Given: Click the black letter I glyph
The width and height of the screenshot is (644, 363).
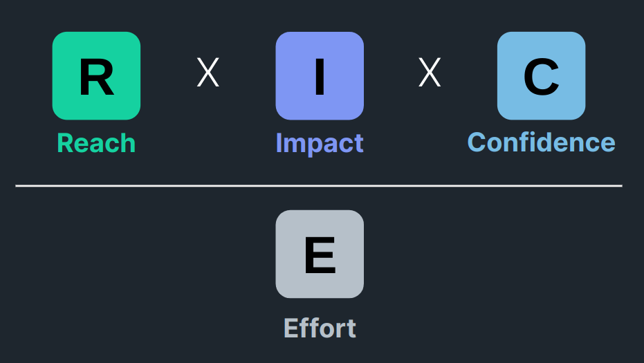Looking at the screenshot, I should click(x=320, y=77).
